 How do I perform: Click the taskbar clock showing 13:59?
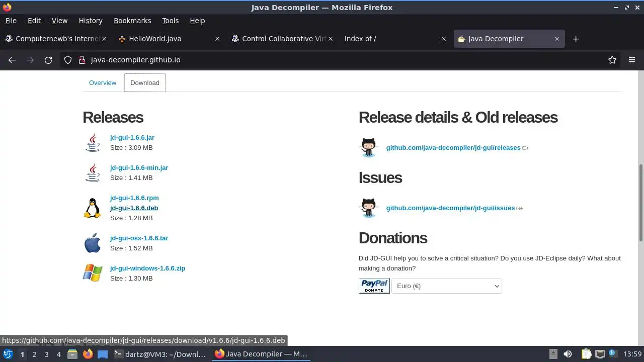click(632, 354)
